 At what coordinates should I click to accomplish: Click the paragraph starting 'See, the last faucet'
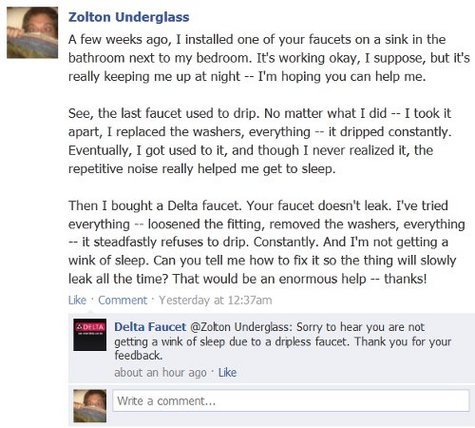pyautogui.click(x=260, y=141)
